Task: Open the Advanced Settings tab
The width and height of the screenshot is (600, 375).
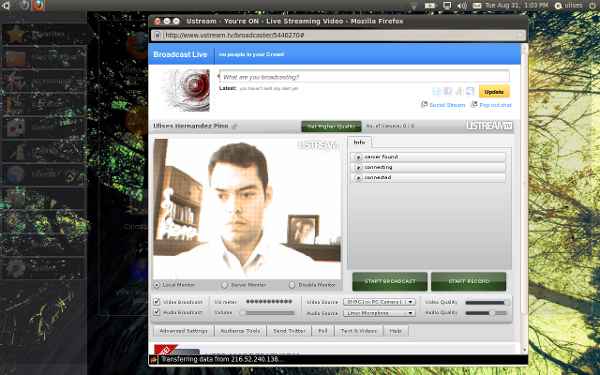Action: tap(184, 331)
